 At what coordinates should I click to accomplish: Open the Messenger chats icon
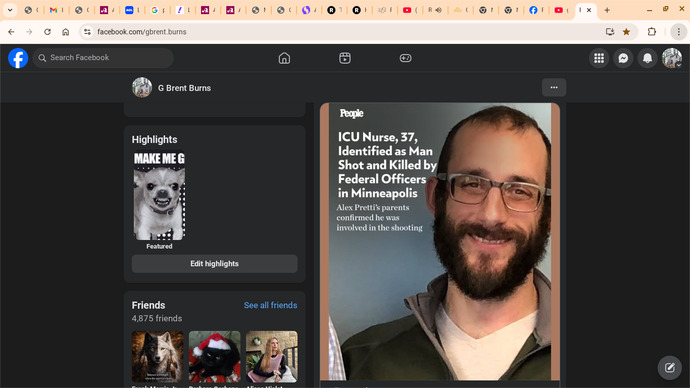[623, 58]
